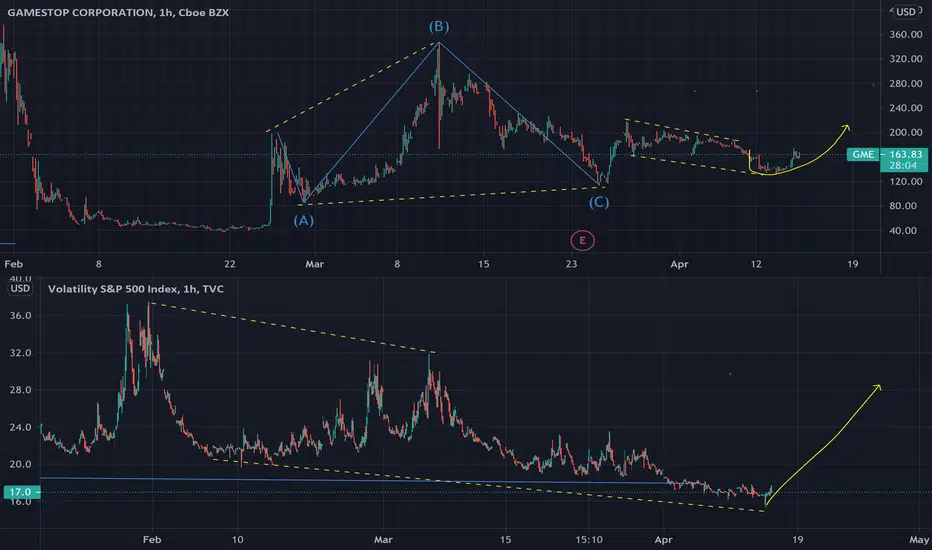Click the 360.00 price axis label
932x550 pixels.
(906, 34)
